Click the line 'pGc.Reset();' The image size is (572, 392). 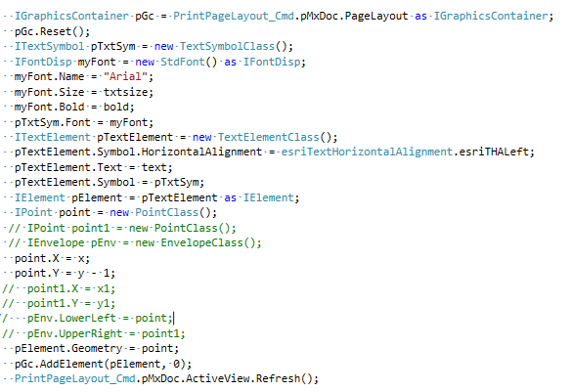pos(52,31)
